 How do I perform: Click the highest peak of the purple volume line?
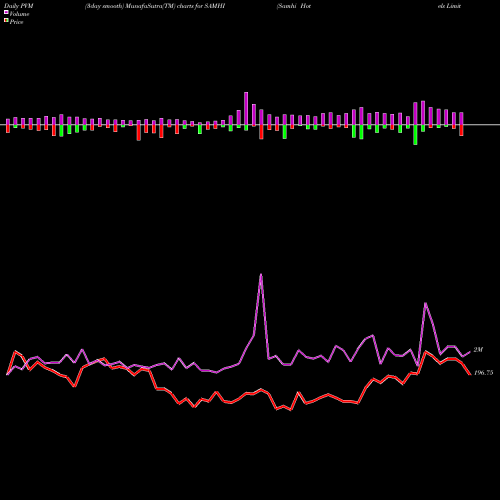tap(261, 275)
